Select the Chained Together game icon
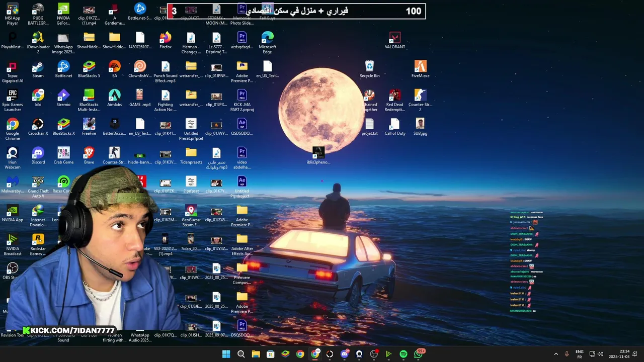Screen dimensions: 644x362 tap(369, 101)
